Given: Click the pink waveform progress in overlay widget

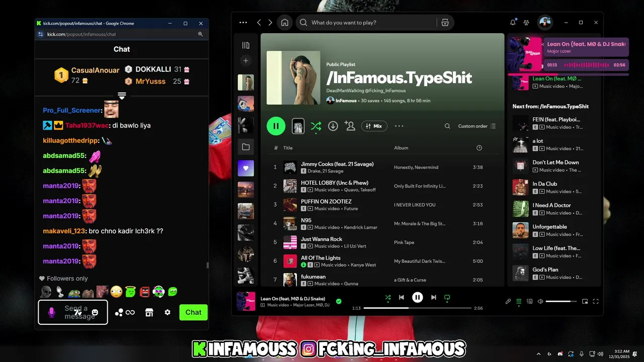Looking at the screenshot, I should coord(586,65).
